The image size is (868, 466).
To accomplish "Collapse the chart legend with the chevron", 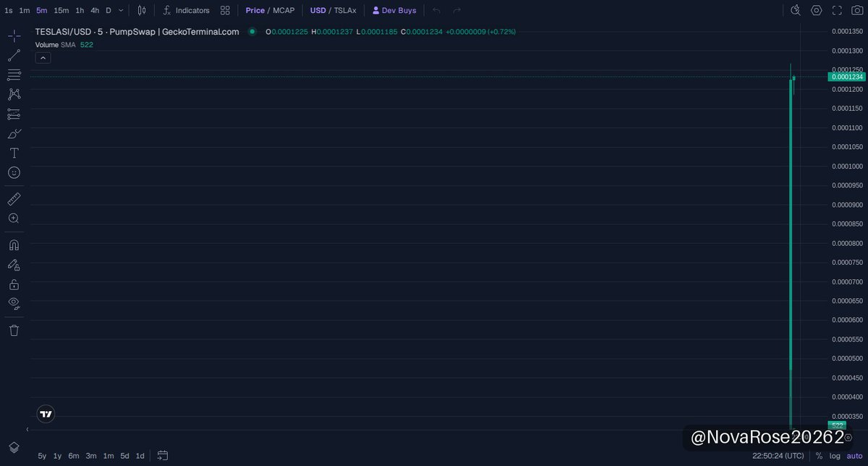I will (x=42, y=58).
